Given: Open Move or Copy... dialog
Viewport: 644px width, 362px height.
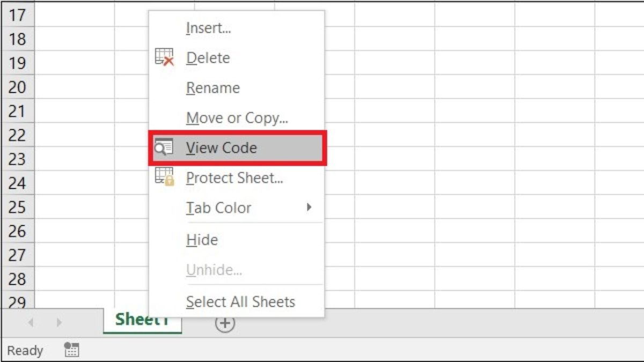Looking at the screenshot, I should pos(236,118).
